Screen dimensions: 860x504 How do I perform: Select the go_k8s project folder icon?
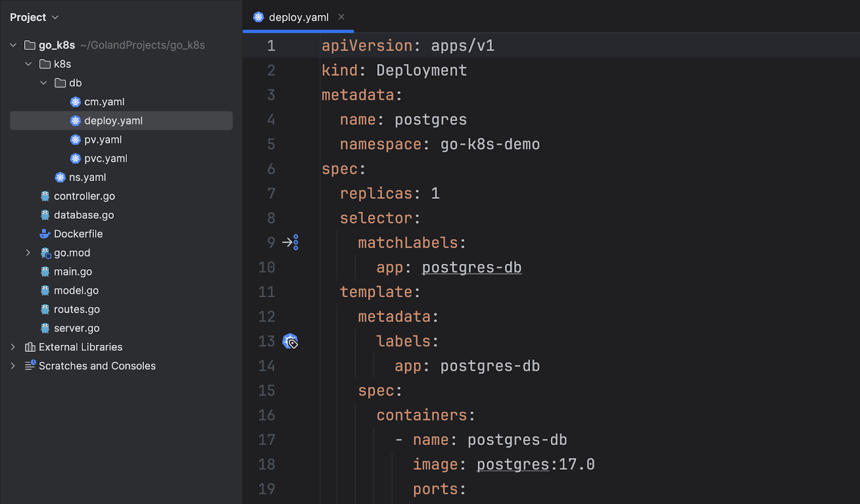(x=30, y=45)
